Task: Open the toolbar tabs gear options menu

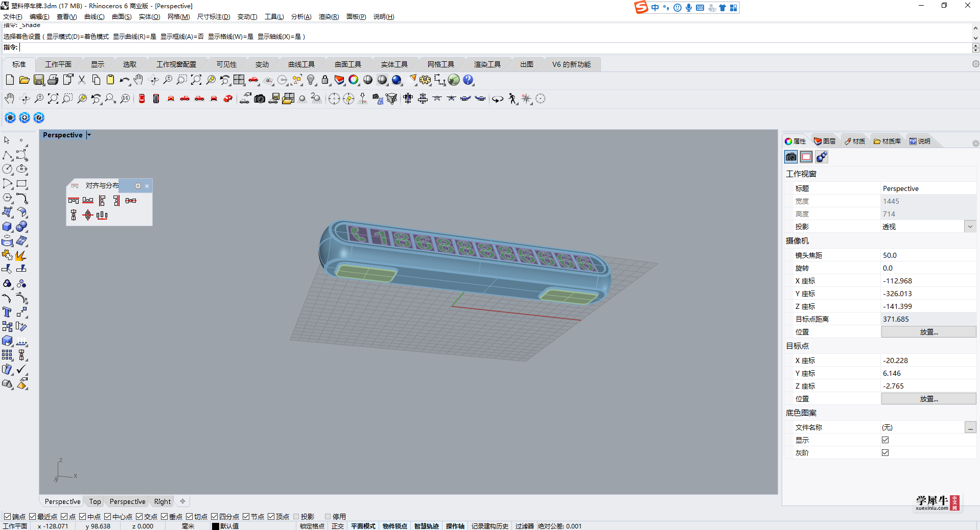Action: point(975,64)
